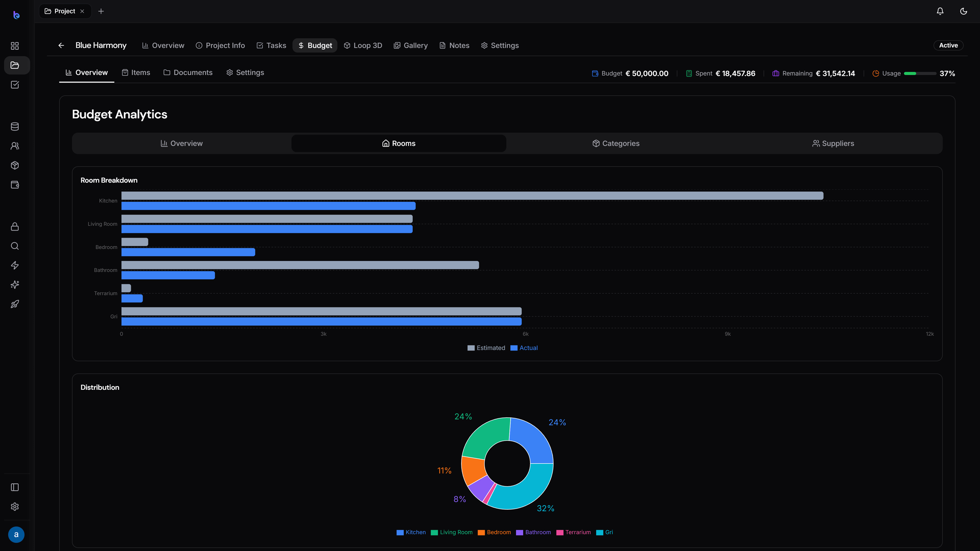The width and height of the screenshot is (980, 551).
Task: Open the database icon in the sidebar
Action: [x=15, y=126]
